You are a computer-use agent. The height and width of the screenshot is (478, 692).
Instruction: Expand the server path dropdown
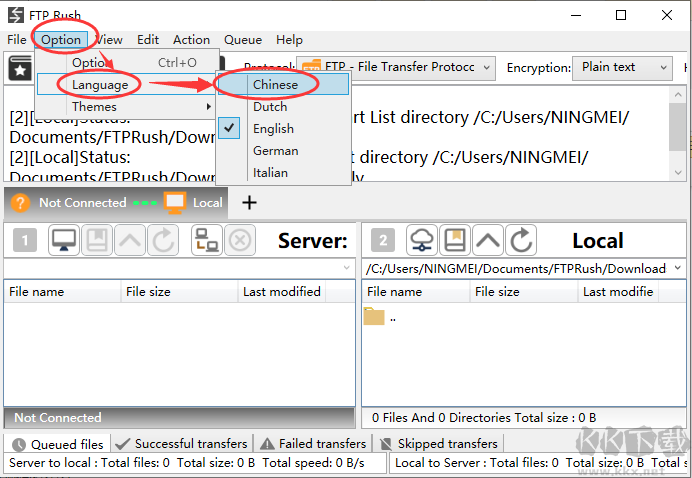pyautogui.click(x=346, y=267)
